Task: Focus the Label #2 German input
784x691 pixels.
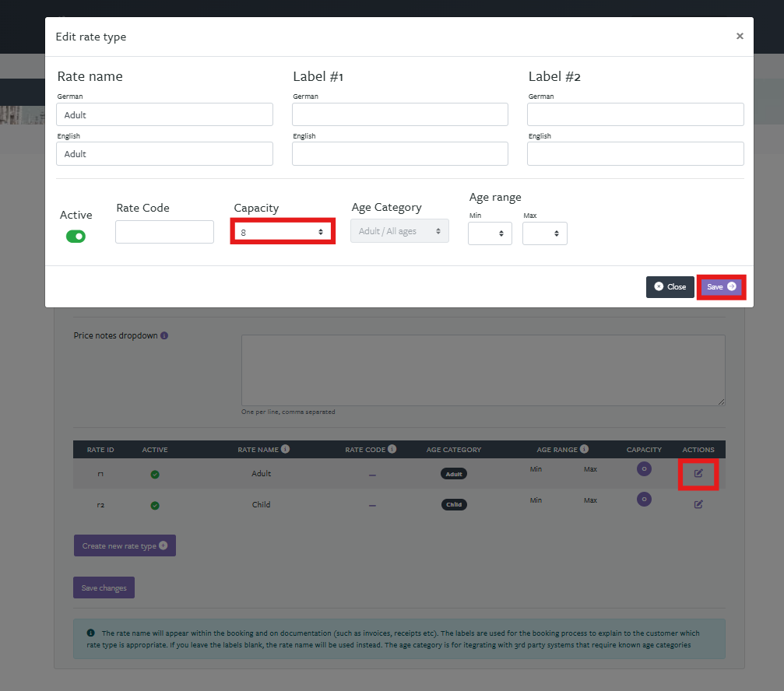Action: (635, 114)
